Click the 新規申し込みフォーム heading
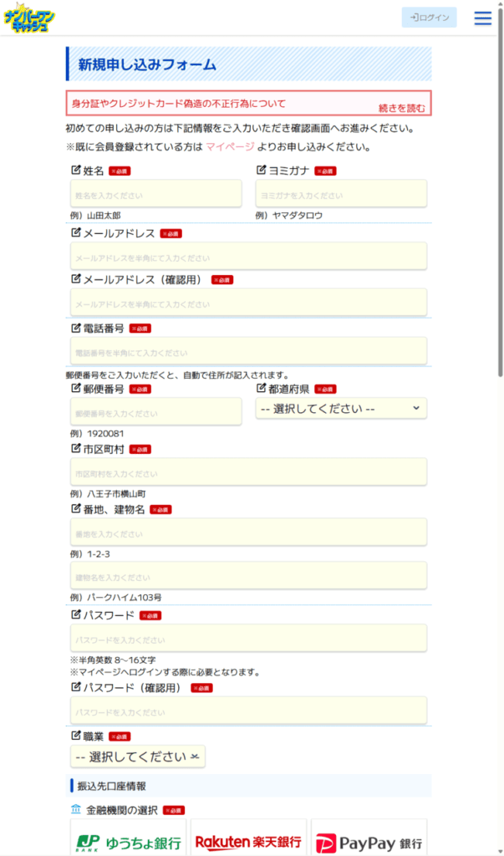The image size is (504, 856). pyautogui.click(x=147, y=65)
